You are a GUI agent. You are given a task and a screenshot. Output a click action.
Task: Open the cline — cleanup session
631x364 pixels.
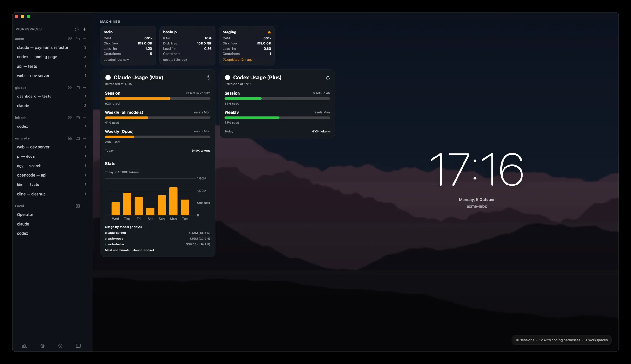pyautogui.click(x=51, y=194)
